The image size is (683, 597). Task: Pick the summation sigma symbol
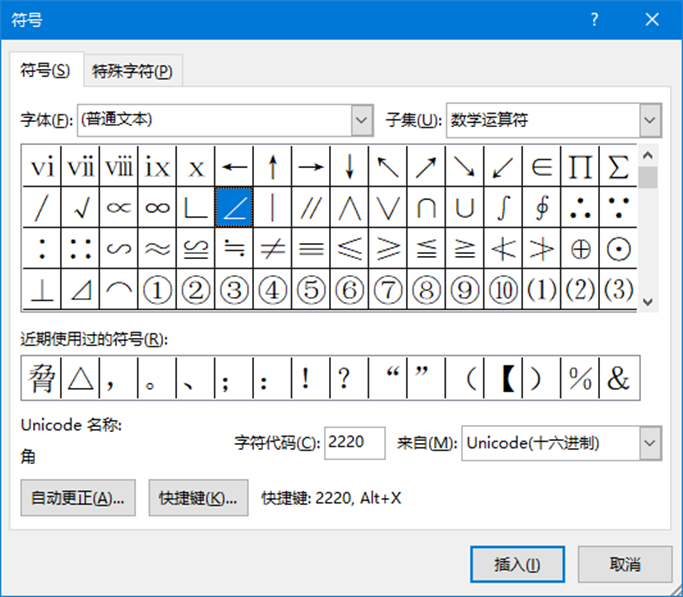(x=619, y=166)
